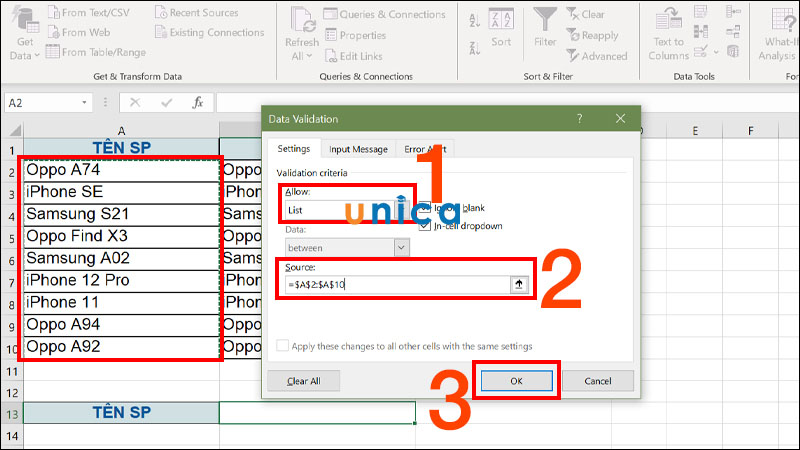Select column F header
Screen dimensions: 800x450
click(751, 131)
